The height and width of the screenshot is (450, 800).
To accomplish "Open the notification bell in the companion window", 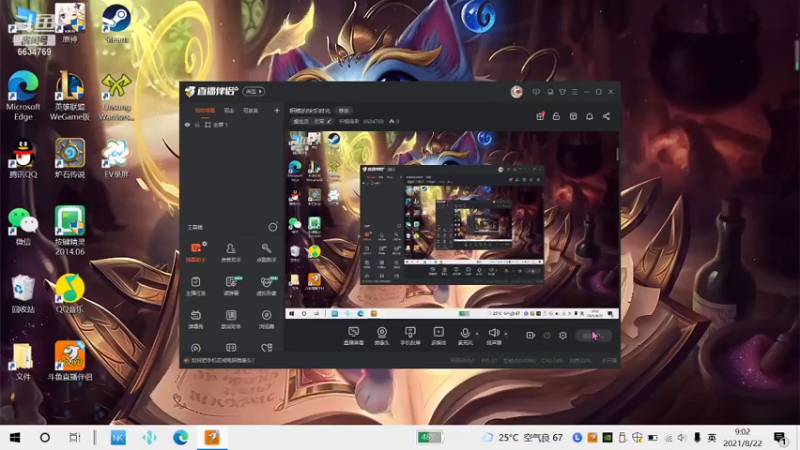I will pos(589,116).
